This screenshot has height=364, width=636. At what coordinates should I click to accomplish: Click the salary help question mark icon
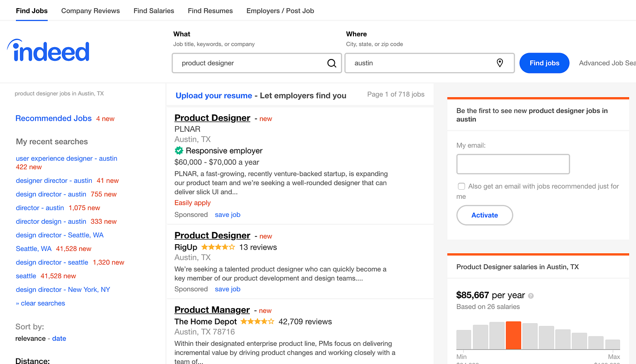pos(531,296)
